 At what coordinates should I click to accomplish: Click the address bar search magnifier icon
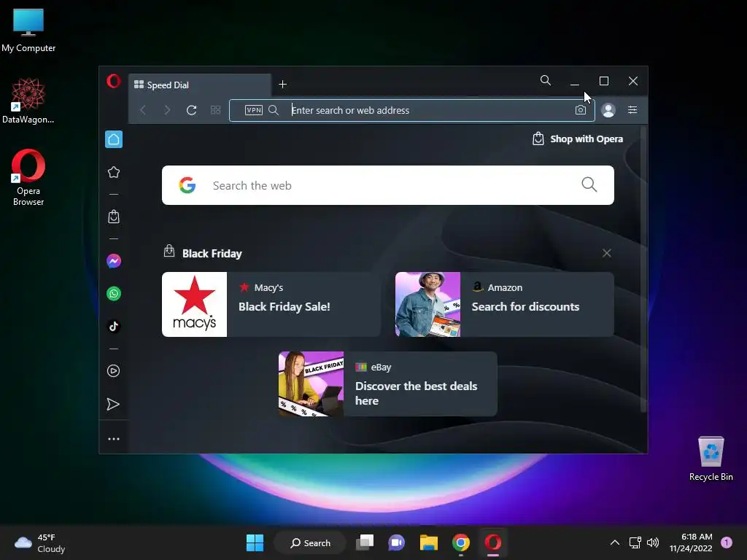click(274, 111)
